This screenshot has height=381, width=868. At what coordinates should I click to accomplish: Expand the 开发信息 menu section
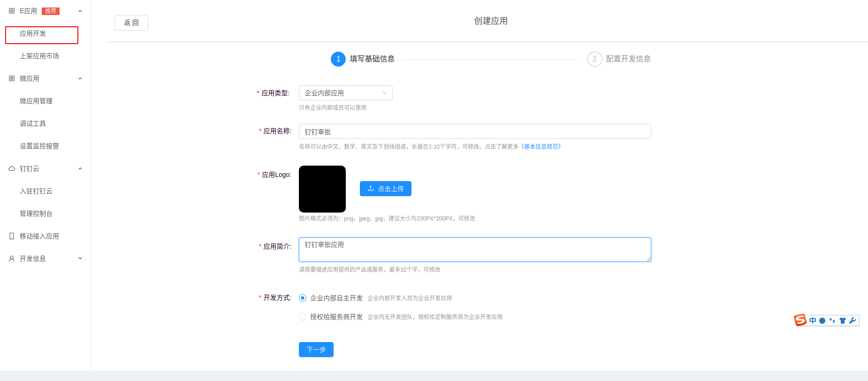(x=80, y=259)
